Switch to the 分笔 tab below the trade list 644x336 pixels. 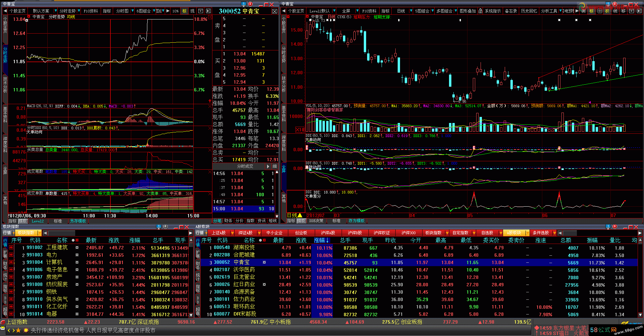click(217, 221)
